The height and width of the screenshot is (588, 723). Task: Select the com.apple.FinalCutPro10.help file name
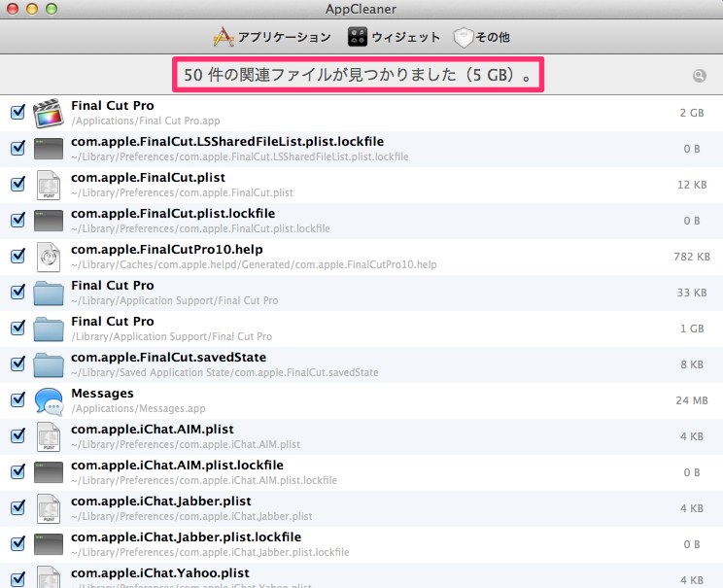pos(167,250)
